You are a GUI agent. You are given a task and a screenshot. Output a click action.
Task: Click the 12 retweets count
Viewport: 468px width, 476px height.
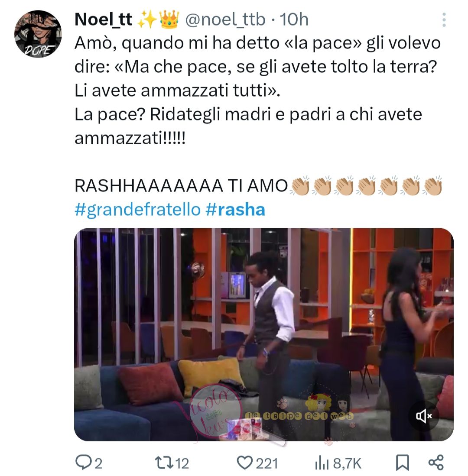(182, 463)
